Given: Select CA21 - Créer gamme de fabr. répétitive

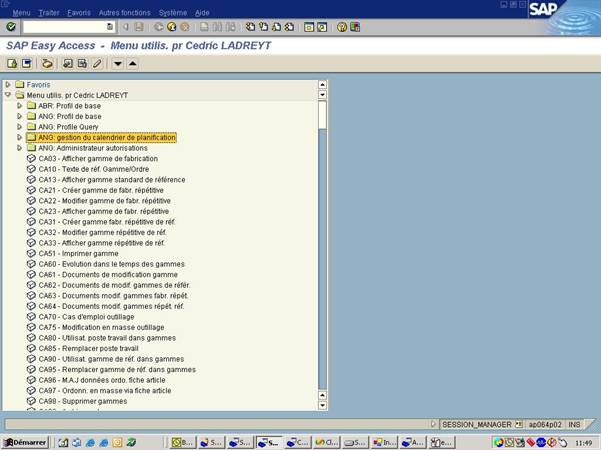Looking at the screenshot, I should [101, 190].
